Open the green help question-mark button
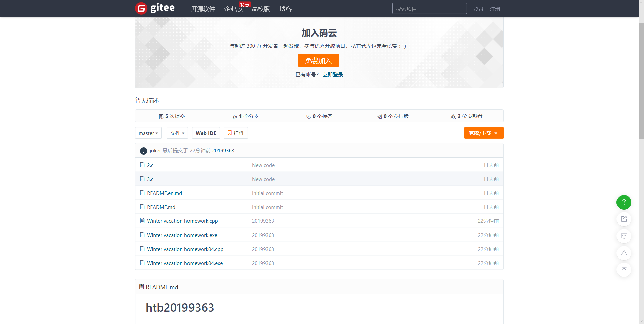The width and height of the screenshot is (644, 324). 624,202
